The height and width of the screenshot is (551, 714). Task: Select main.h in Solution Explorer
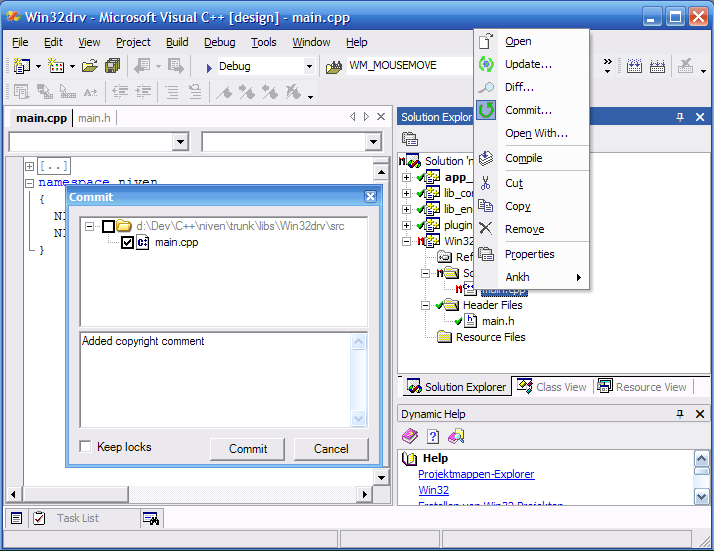(x=498, y=321)
